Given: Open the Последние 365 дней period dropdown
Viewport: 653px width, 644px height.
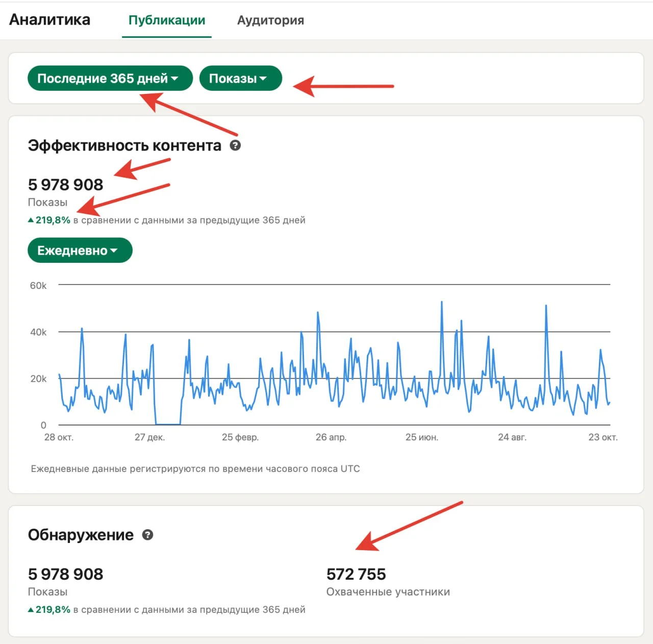Looking at the screenshot, I should (x=110, y=79).
